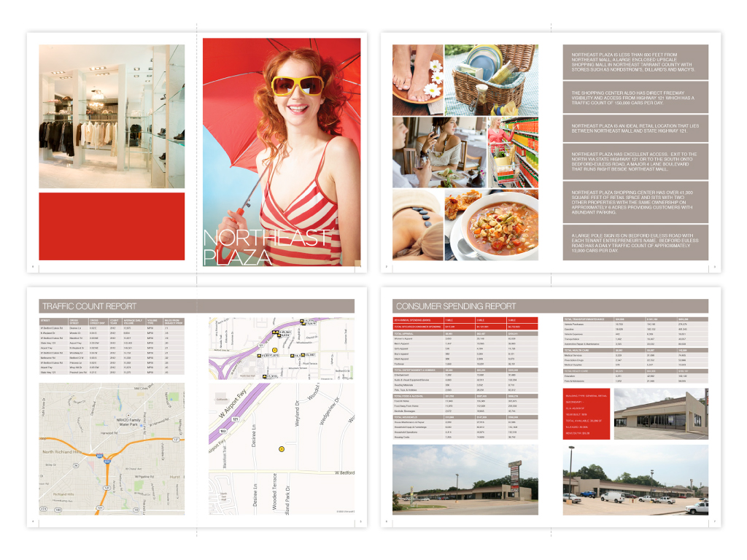Select the parking lot photo with white van
This screenshot has height=560, width=747.
tap(635, 480)
